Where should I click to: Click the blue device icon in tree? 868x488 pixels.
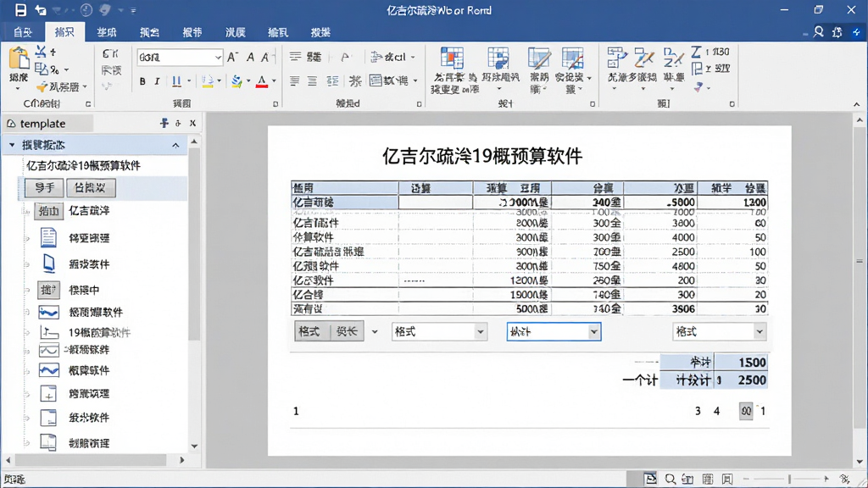[48, 264]
